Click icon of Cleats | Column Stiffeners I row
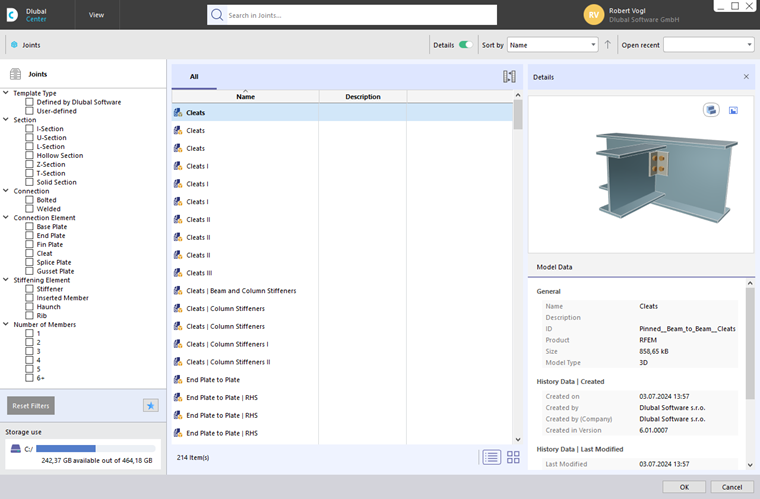The height and width of the screenshot is (499, 760). (x=178, y=344)
